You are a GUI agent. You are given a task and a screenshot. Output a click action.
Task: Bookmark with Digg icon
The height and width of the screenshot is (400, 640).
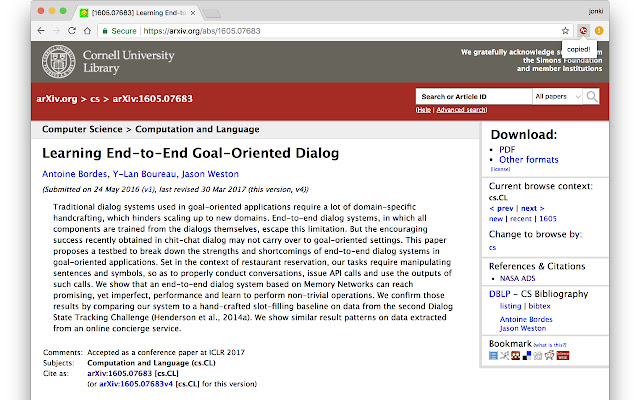tap(538, 356)
